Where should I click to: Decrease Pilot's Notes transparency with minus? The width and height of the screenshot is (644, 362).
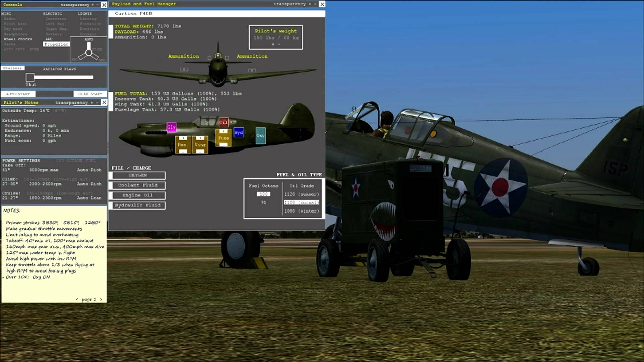click(x=97, y=102)
